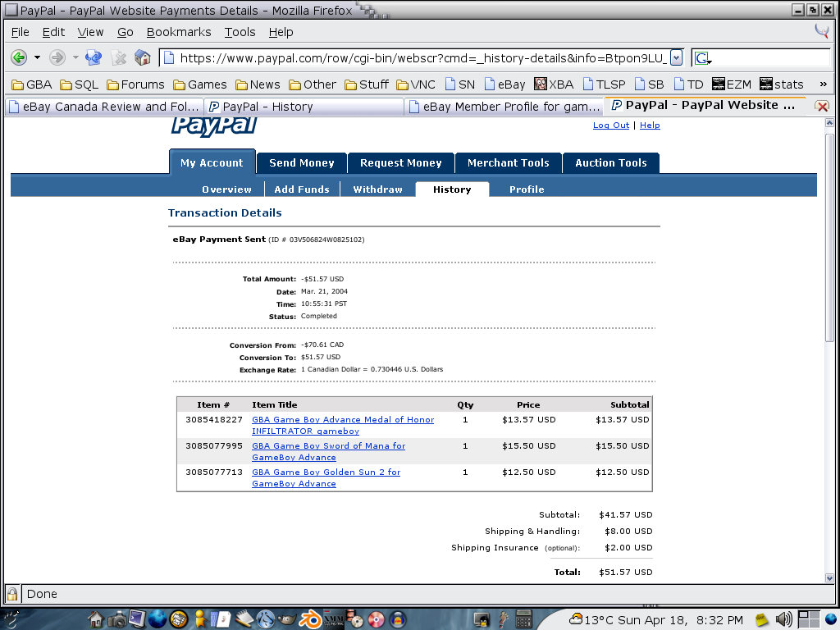Open the Back button history dropdown arrow

pyautogui.click(x=37, y=57)
